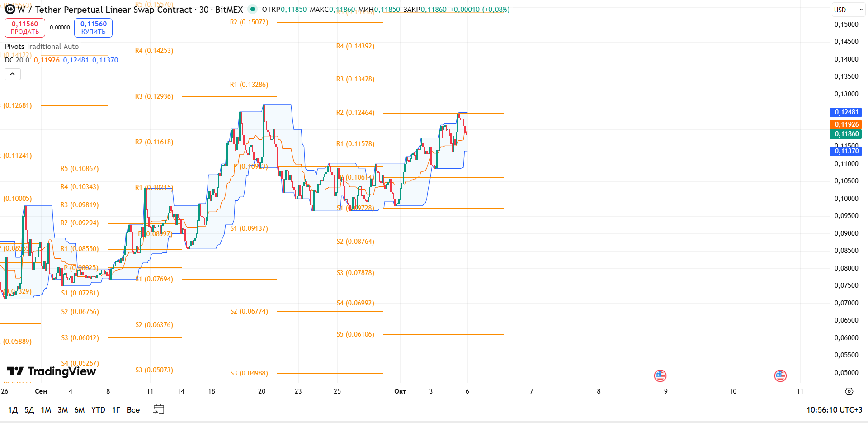Screen dimensions: 868x423
Task: Click pivot label R2 (0.12464)
Action: 355,113
